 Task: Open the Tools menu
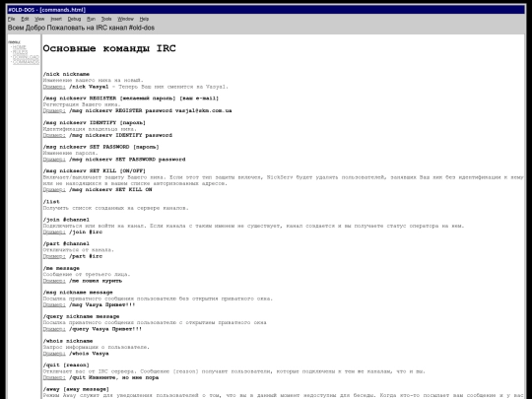tap(106, 19)
